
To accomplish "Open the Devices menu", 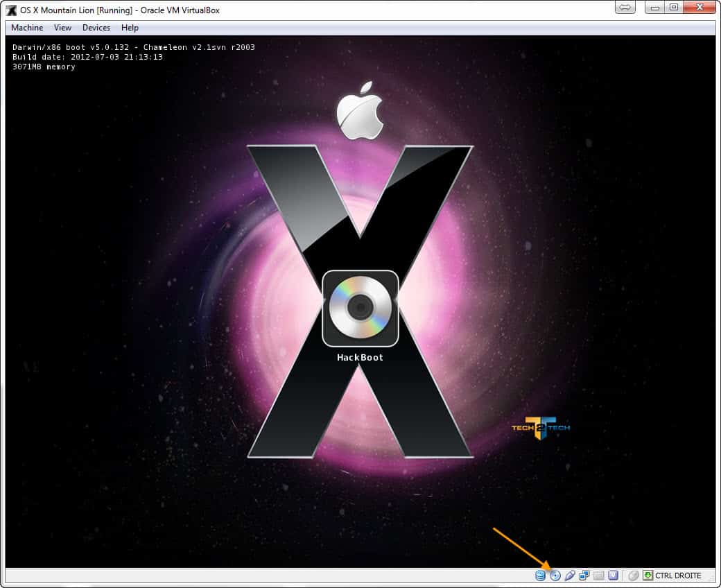I will pos(96,28).
